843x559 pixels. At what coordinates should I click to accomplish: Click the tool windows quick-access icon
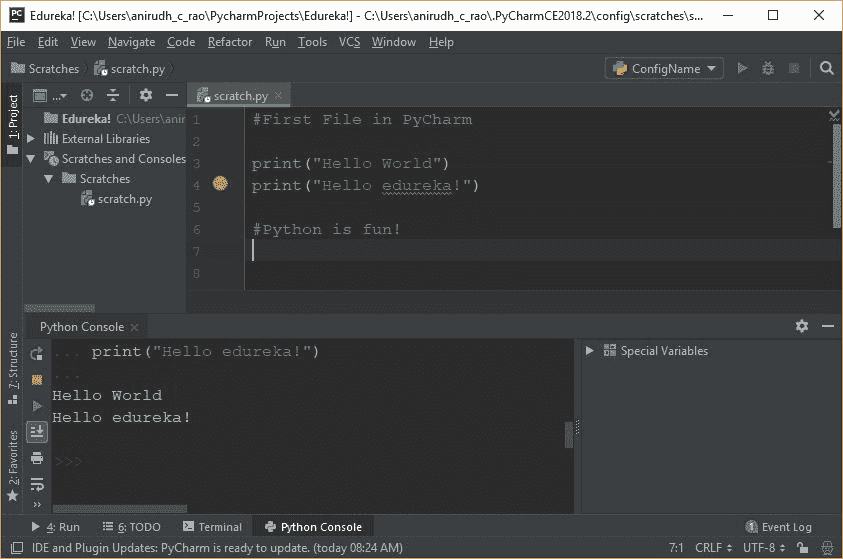pos(17,548)
